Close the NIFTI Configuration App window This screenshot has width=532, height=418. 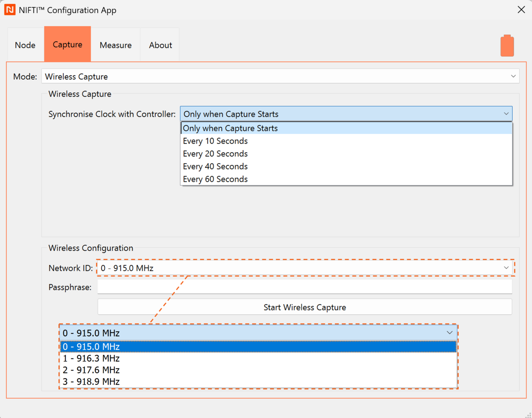click(x=521, y=10)
